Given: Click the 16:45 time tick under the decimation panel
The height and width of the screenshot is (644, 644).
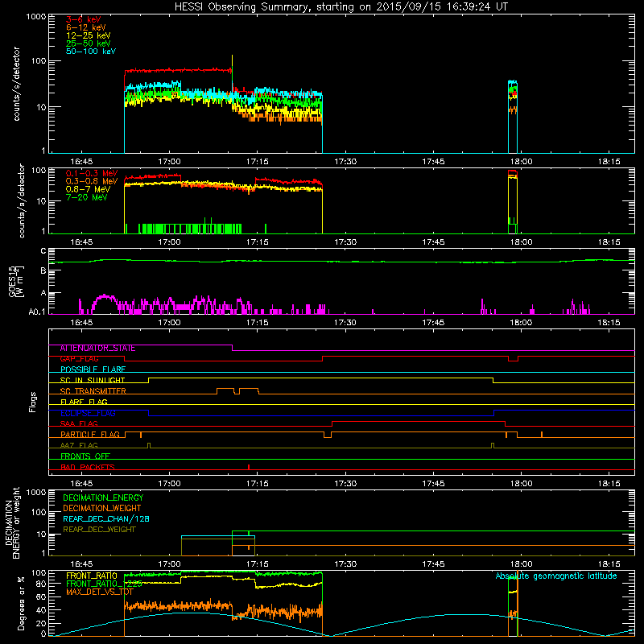Looking at the screenshot, I should pos(81,564).
